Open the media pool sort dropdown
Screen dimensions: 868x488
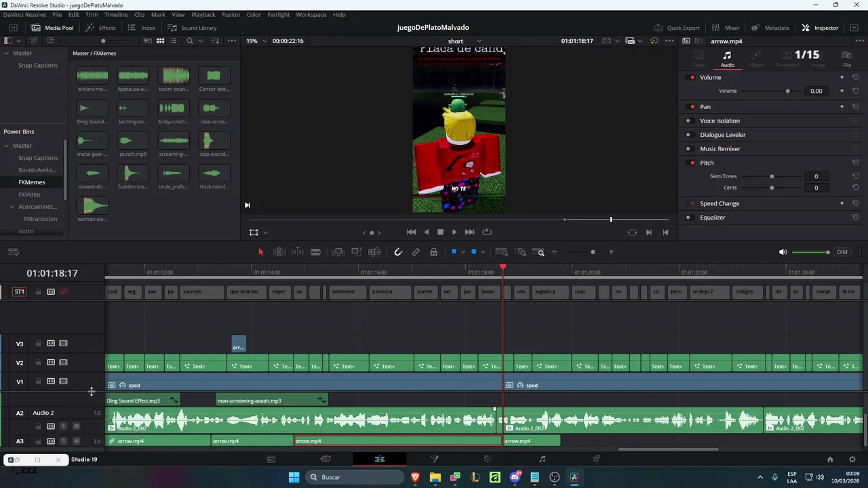[x=215, y=41]
